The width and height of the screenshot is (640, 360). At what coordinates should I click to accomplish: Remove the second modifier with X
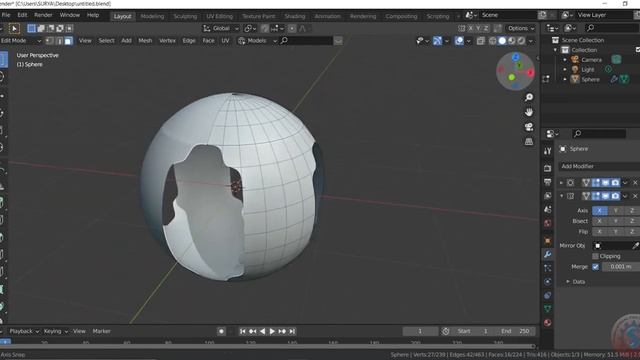point(635,196)
